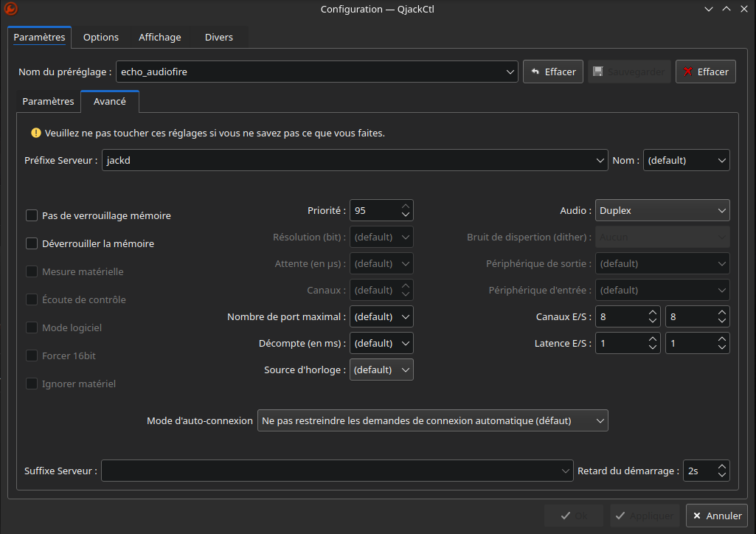Click the QjackCtl app icon in title bar
Screen dimensions: 756x534
pyautogui.click(x=10, y=9)
